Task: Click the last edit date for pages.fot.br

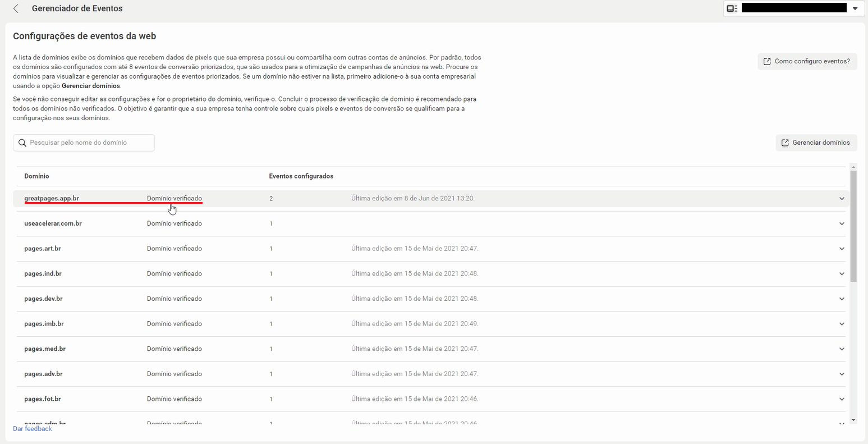Action: [x=415, y=399]
